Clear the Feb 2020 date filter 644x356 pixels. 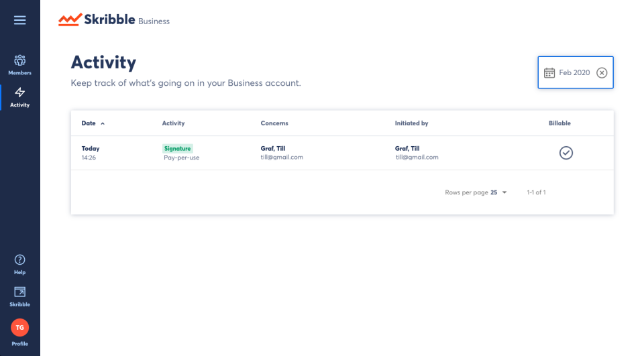click(x=602, y=72)
